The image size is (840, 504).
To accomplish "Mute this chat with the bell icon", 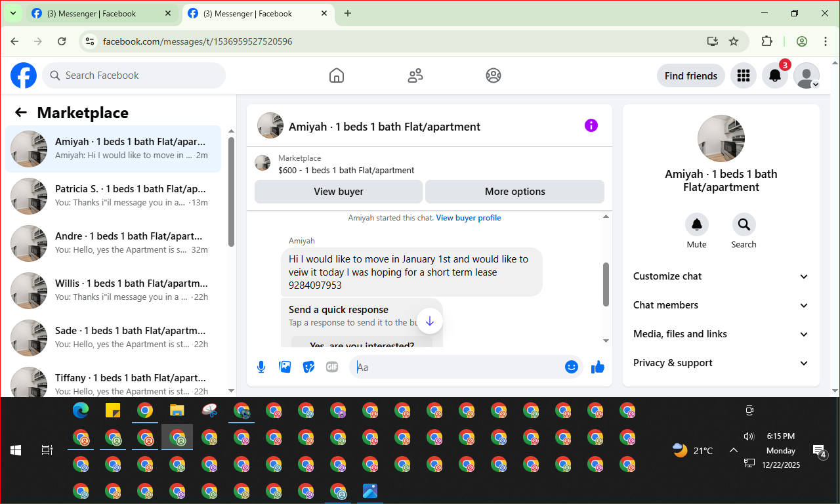I will (697, 224).
